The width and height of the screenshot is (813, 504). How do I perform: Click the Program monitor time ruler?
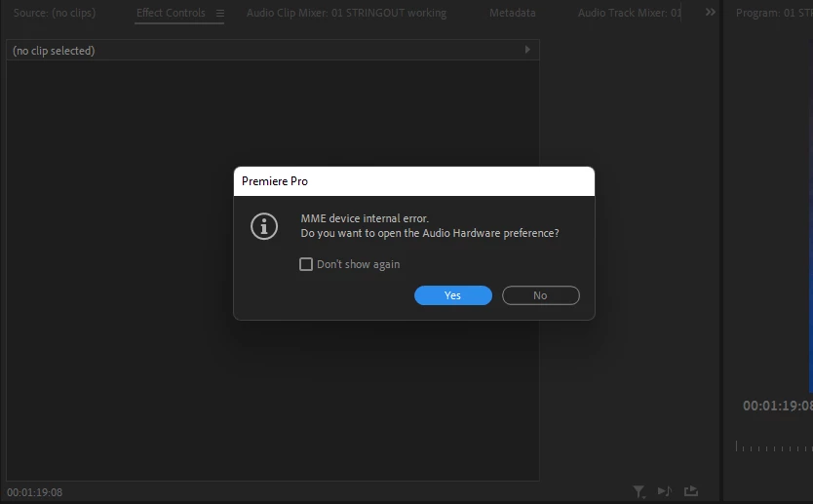[774, 446]
